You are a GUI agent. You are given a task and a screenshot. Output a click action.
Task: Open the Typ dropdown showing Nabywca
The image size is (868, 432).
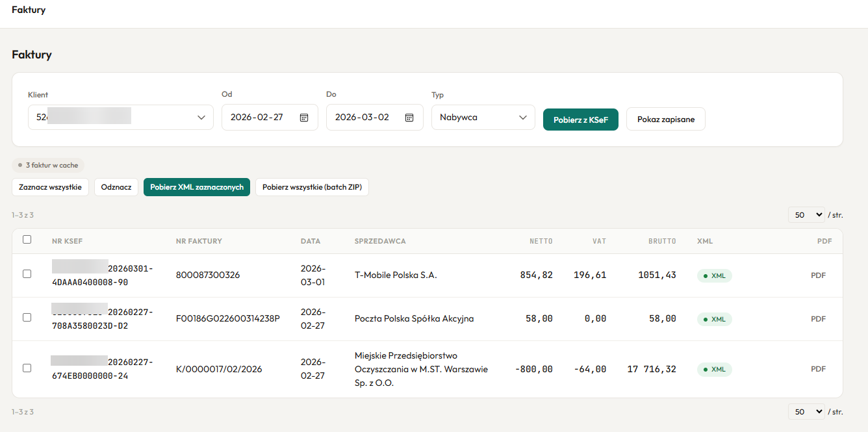[x=483, y=118]
